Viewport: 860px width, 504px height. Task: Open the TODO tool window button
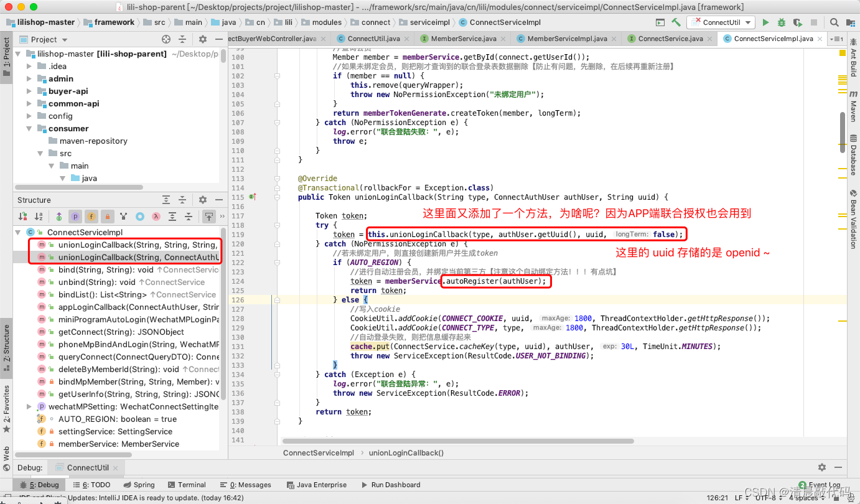91,485
